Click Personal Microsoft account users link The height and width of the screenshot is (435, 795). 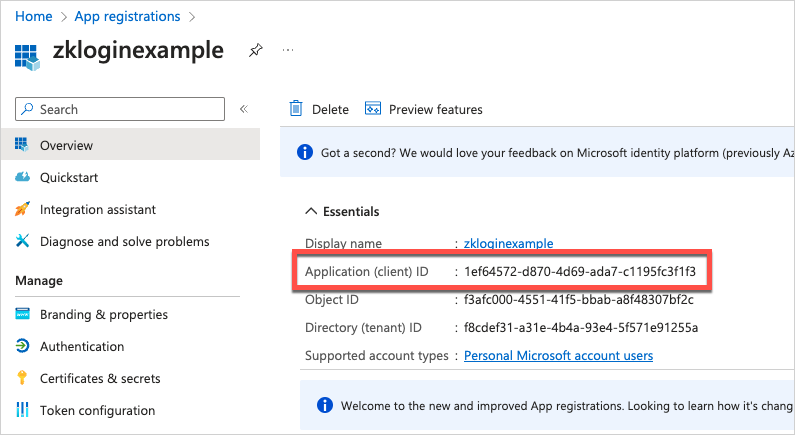click(x=558, y=356)
